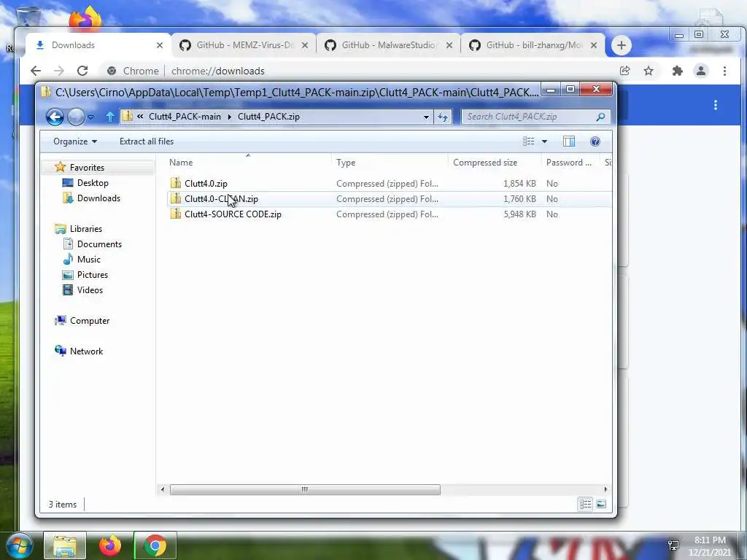Screen dimensions: 747x560
Task: Open Music library
Action: 88,260
